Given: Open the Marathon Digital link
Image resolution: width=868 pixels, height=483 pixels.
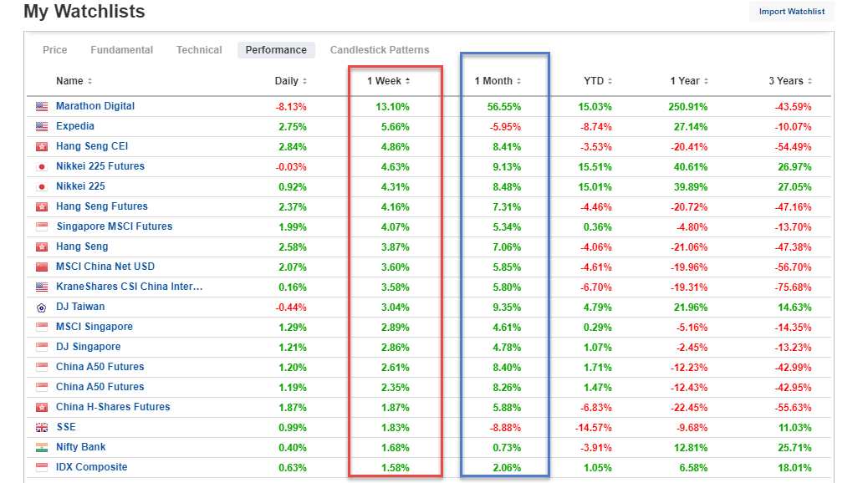Looking at the screenshot, I should click(x=95, y=106).
